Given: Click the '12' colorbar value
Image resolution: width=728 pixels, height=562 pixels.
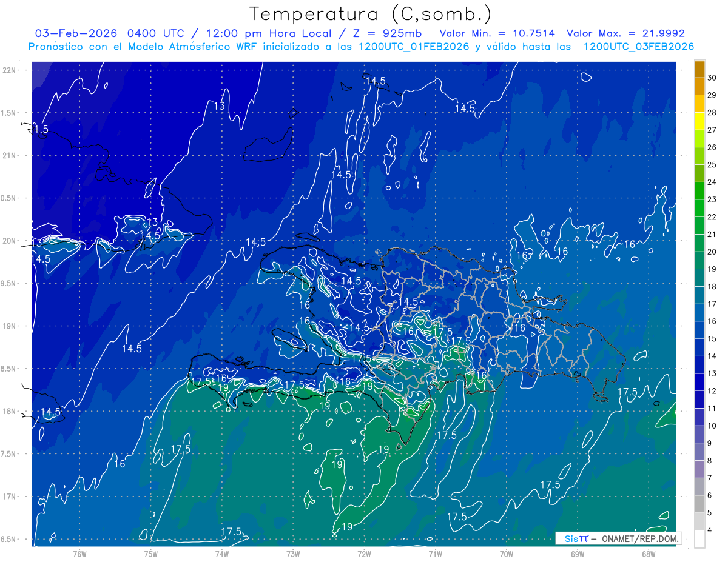Looking at the screenshot, I should click(712, 391).
